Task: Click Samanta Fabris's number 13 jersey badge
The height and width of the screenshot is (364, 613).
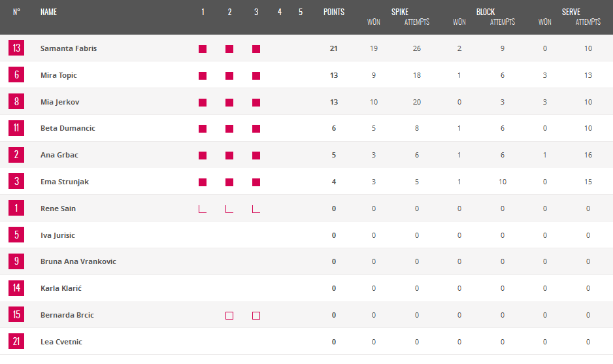Action: (16, 48)
